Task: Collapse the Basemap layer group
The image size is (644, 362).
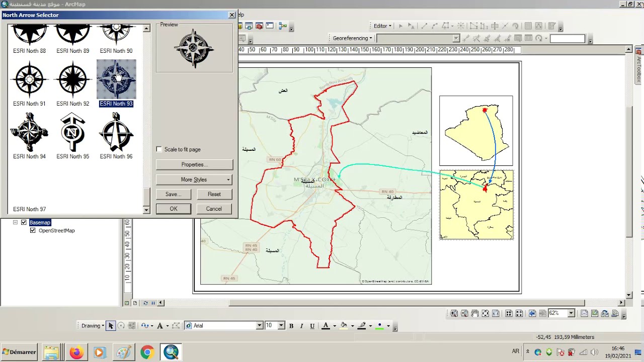Action: pyautogui.click(x=15, y=222)
